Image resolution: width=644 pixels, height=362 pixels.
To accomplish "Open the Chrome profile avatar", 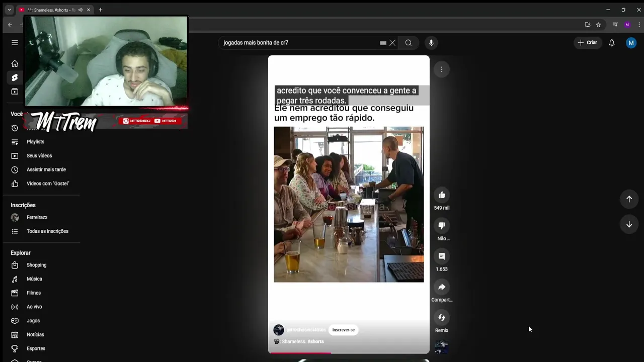I will (x=627, y=25).
